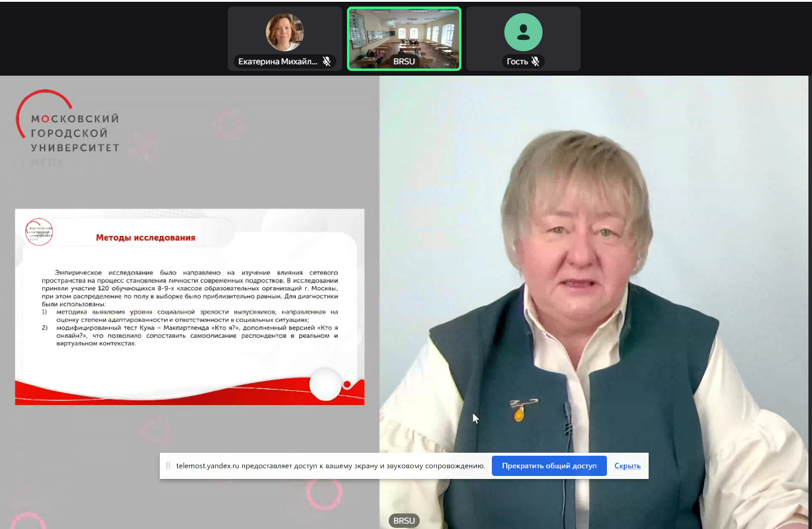Screen dimensions: 812x529
Task: Click the white circle decoration on the slide
Action: 326,384
